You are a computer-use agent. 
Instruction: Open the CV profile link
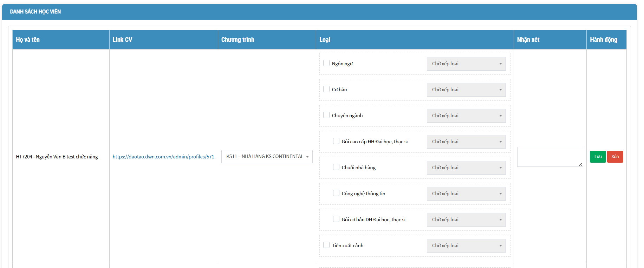pyautogui.click(x=163, y=157)
